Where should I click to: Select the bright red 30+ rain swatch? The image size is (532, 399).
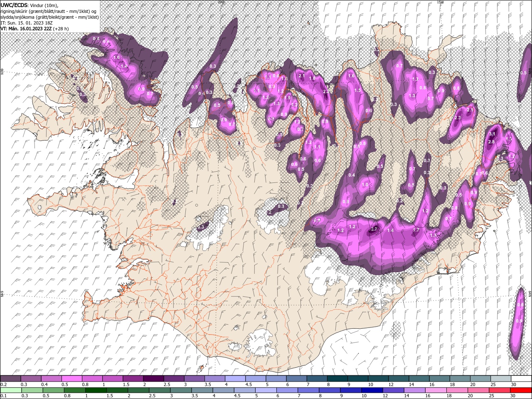(521, 390)
